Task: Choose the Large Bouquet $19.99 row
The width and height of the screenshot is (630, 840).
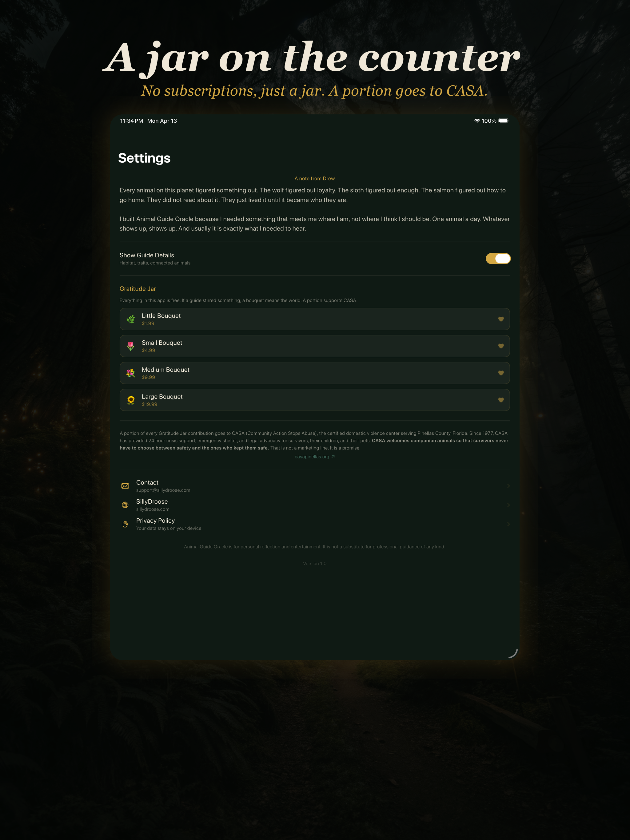Action: point(315,400)
